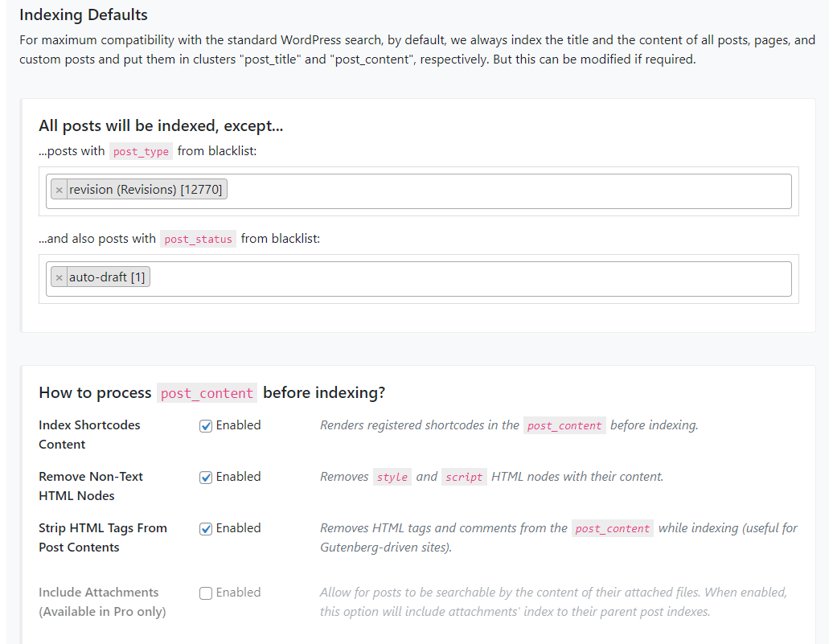Click the 'All posts will be indexed, except...' heading

[161, 126]
